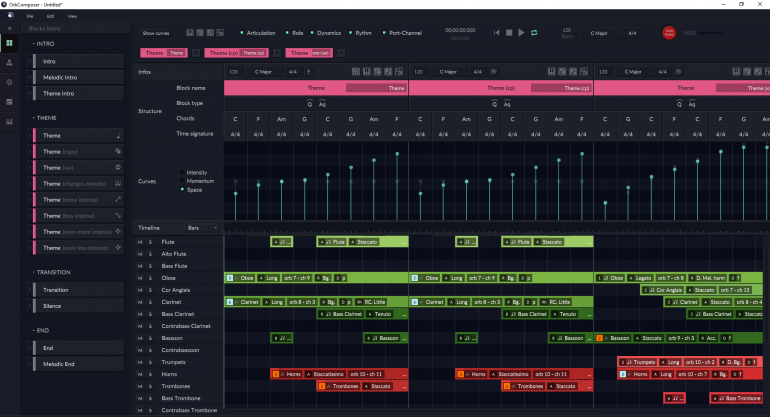Click the keyboard icon in left sidebar
The image size is (770, 417).
point(9,121)
